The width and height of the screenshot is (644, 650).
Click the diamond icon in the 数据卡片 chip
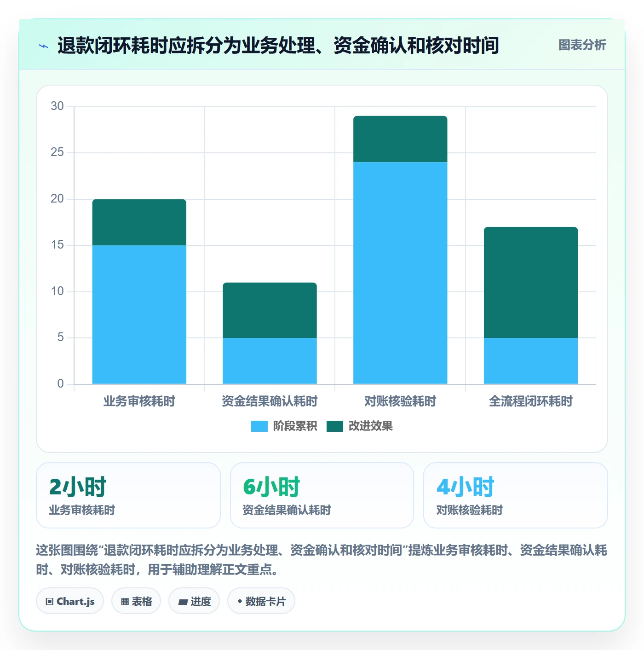click(240, 601)
